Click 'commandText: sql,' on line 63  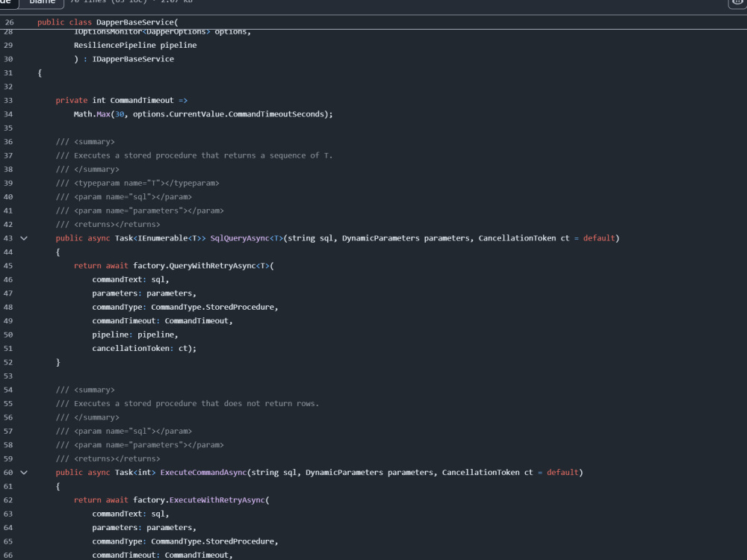(x=131, y=514)
